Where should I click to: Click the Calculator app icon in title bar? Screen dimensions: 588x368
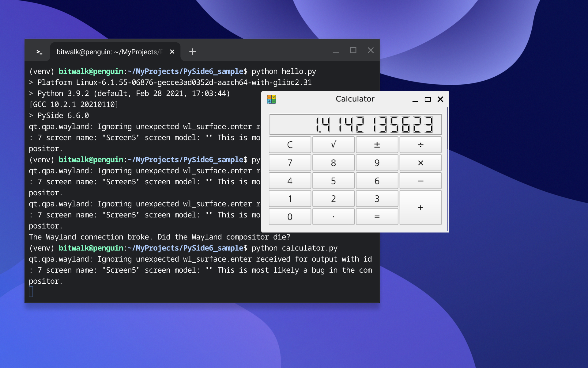(271, 99)
